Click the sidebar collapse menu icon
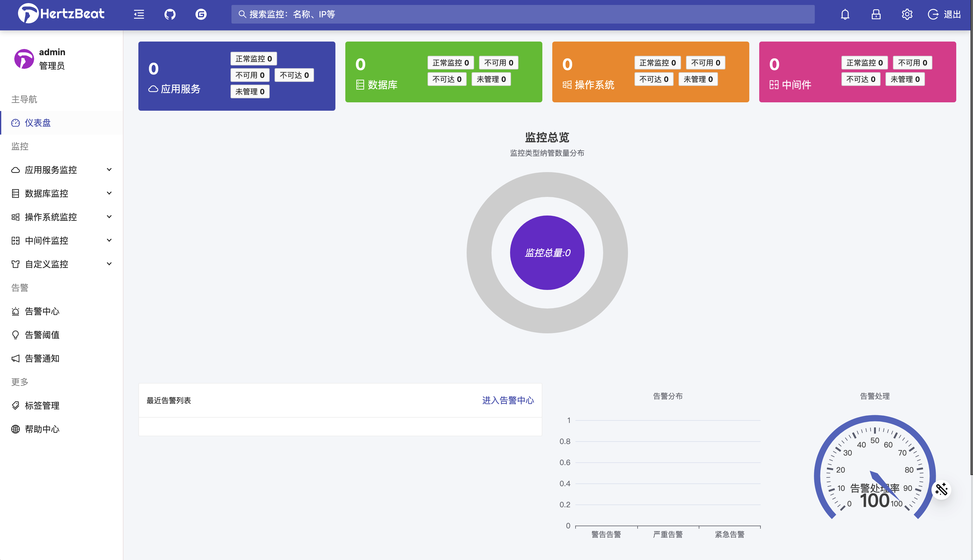The height and width of the screenshot is (560, 973). (x=139, y=14)
